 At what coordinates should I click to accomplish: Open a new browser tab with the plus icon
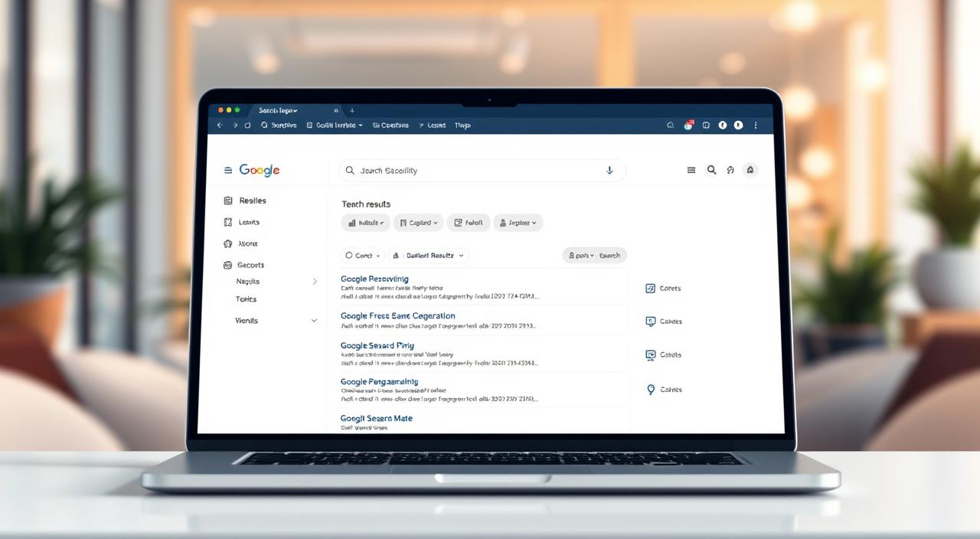(352, 110)
